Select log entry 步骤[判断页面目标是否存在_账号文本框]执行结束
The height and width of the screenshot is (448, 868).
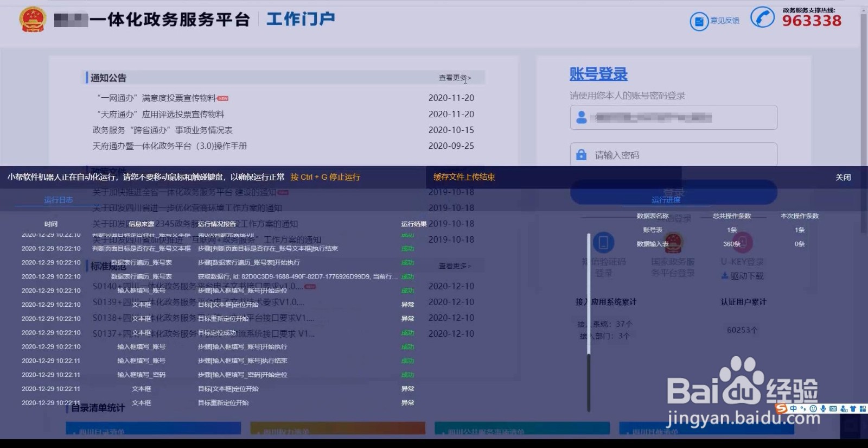[x=268, y=249]
